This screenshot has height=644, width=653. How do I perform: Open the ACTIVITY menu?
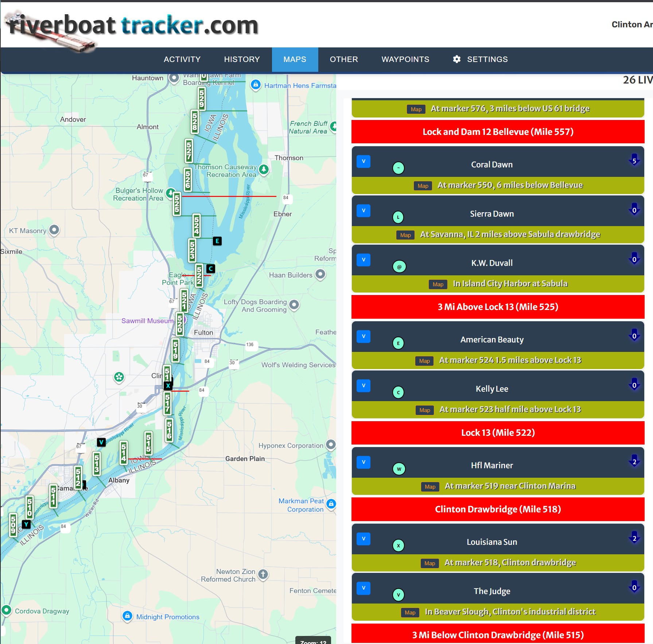(182, 59)
